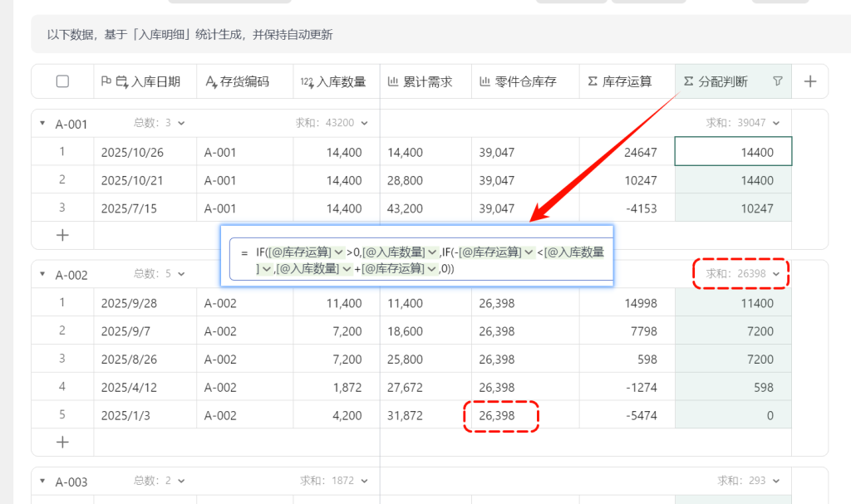
Task: Open 总数: 3 dropdown in A-001 group
Action: pyautogui.click(x=159, y=123)
